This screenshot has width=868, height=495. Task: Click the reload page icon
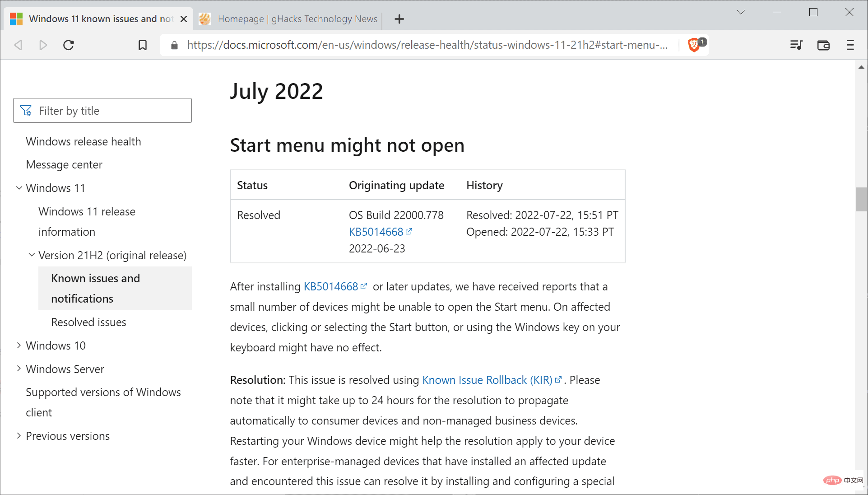[68, 45]
